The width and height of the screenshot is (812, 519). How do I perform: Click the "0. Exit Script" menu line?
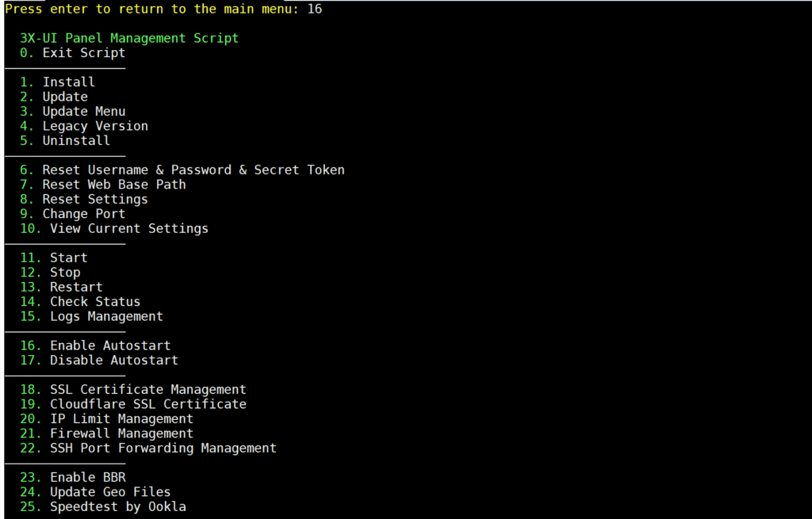(x=73, y=53)
